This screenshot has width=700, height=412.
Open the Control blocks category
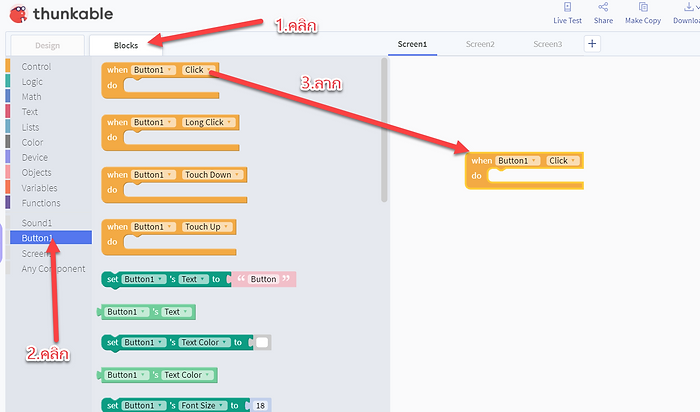click(x=36, y=67)
